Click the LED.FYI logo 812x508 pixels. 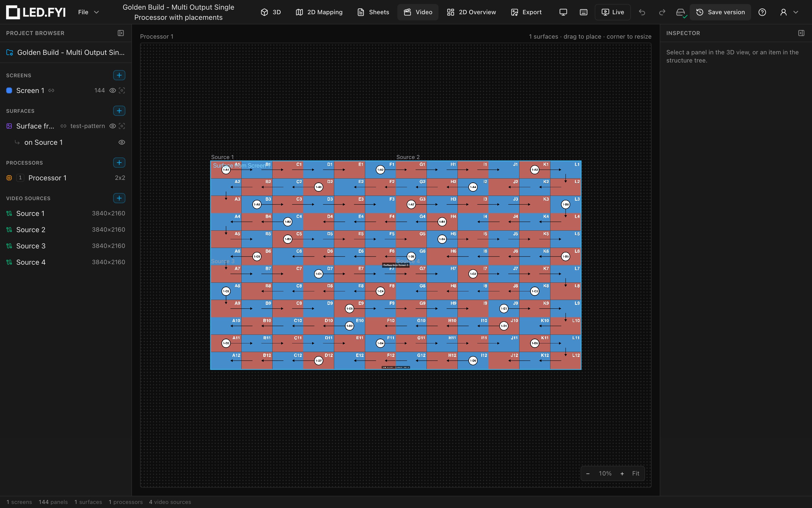36,12
